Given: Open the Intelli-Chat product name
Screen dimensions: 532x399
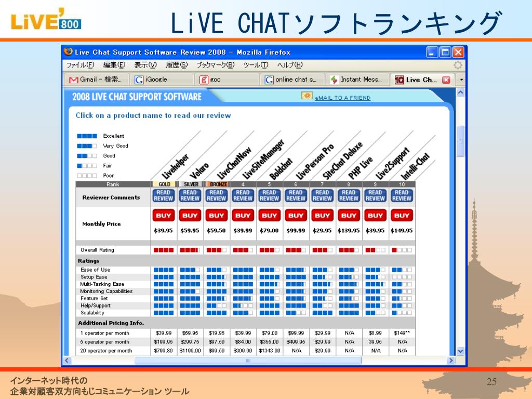Looking at the screenshot, I should click(415, 166).
